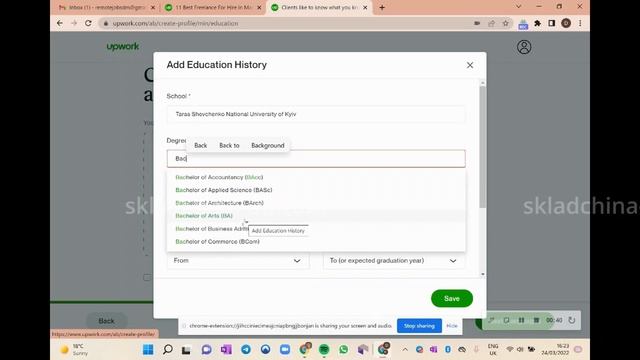Open the 'To (or expected graduation year)' dropdown
Viewport: 640px width, 360px height.
[x=394, y=260]
